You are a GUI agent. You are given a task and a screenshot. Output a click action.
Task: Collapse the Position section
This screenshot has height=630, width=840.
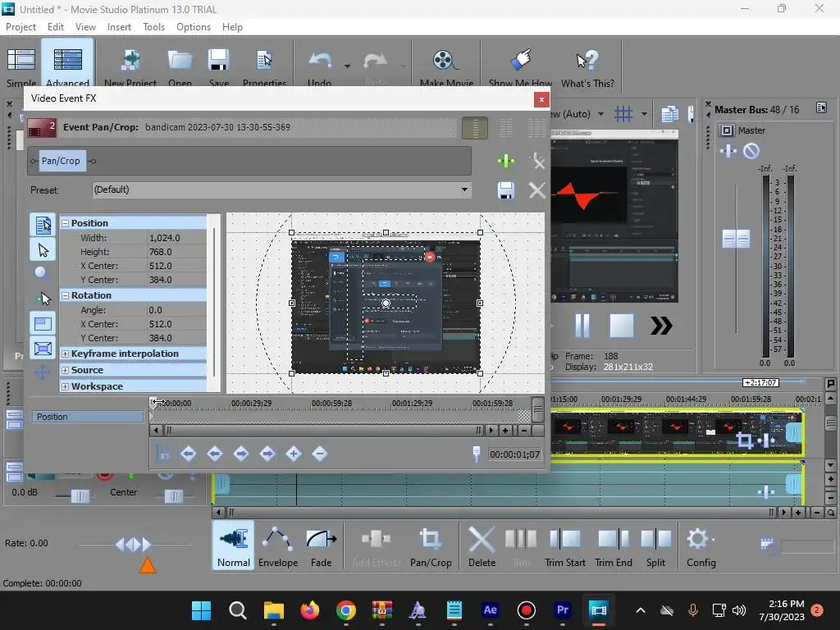65,223
